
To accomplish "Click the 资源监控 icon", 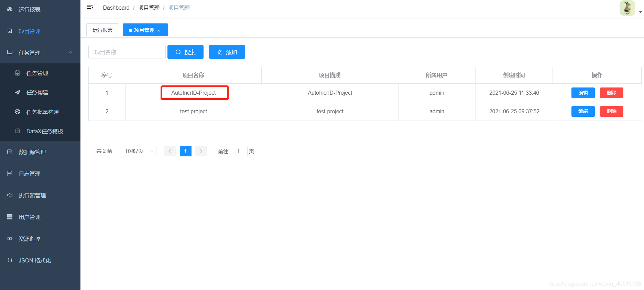I will pyautogui.click(x=10, y=238).
